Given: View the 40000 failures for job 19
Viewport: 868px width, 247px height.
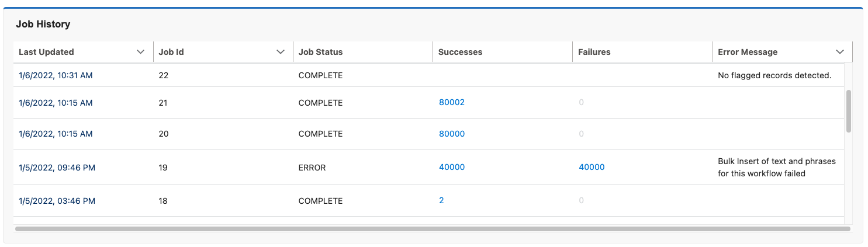Looking at the screenshot, I should click(x=592, y=167).
